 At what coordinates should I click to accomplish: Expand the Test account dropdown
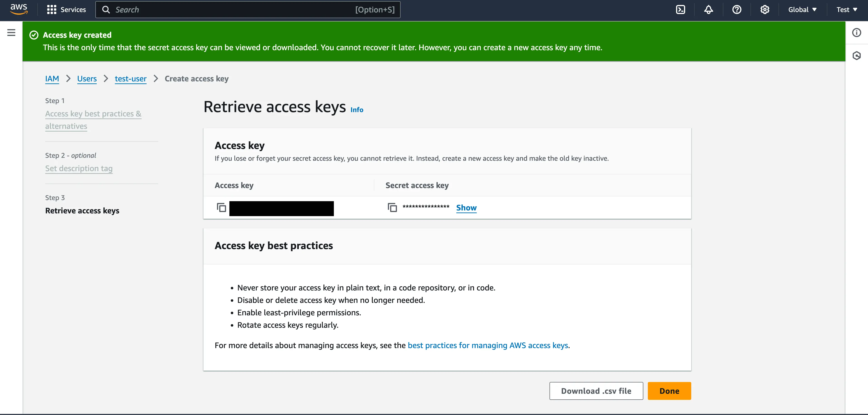pos(847,9)
